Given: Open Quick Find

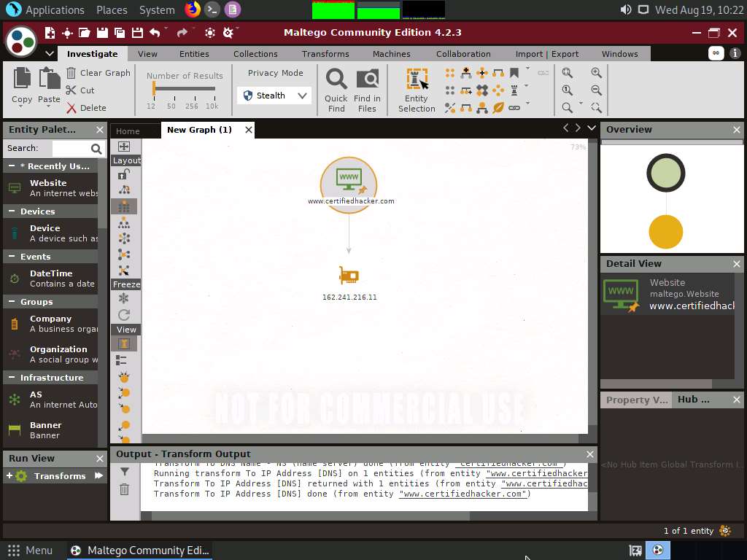Looking at the screenshot, I should (336, 90).
